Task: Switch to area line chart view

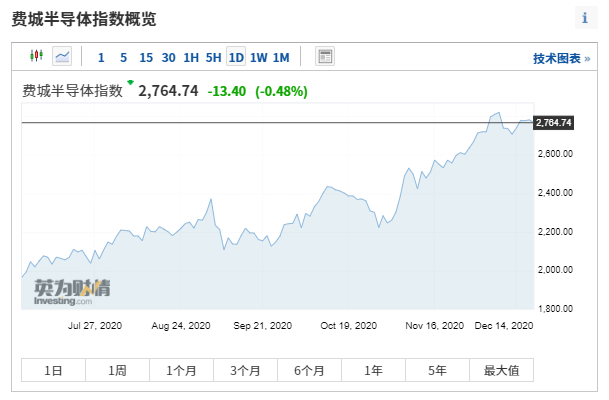Action: point(62,56)
